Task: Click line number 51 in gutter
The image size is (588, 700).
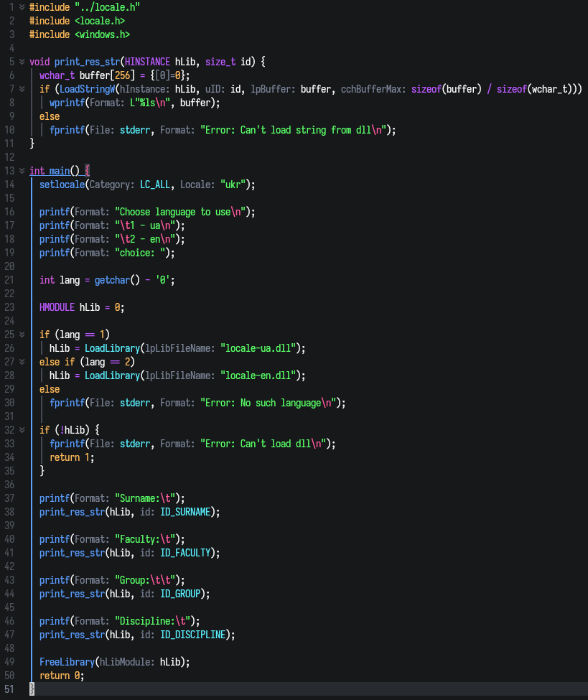Action: tap(9, 689)
